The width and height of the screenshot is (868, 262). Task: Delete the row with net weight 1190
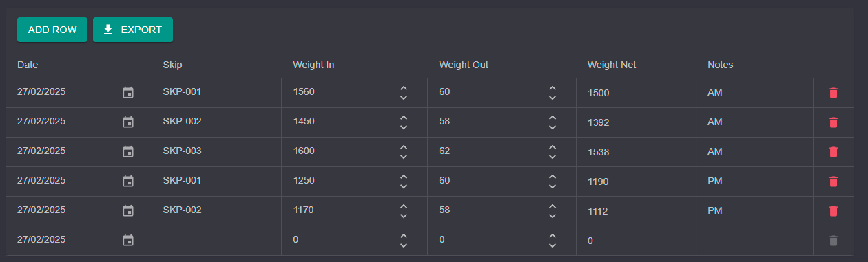(834, 181)
